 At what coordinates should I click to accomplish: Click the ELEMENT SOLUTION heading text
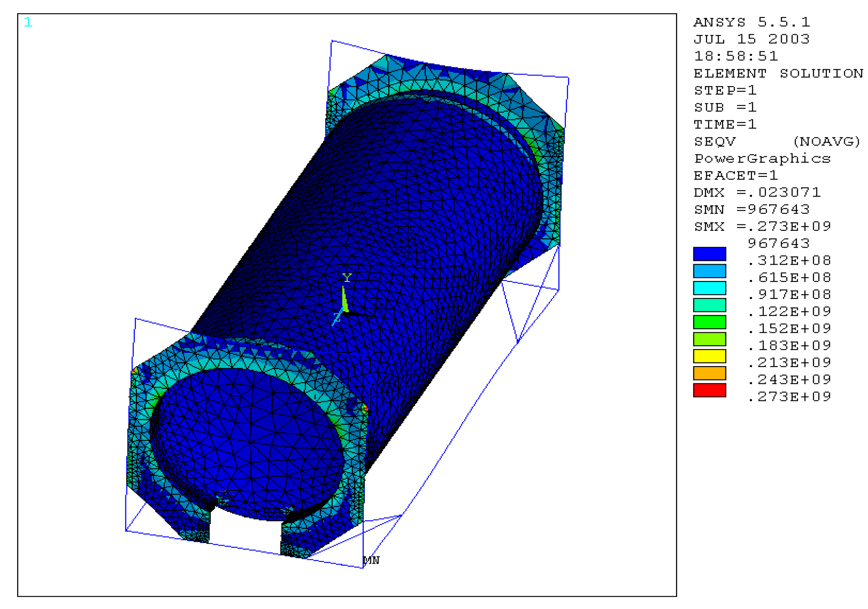click(x=778, y=73)
